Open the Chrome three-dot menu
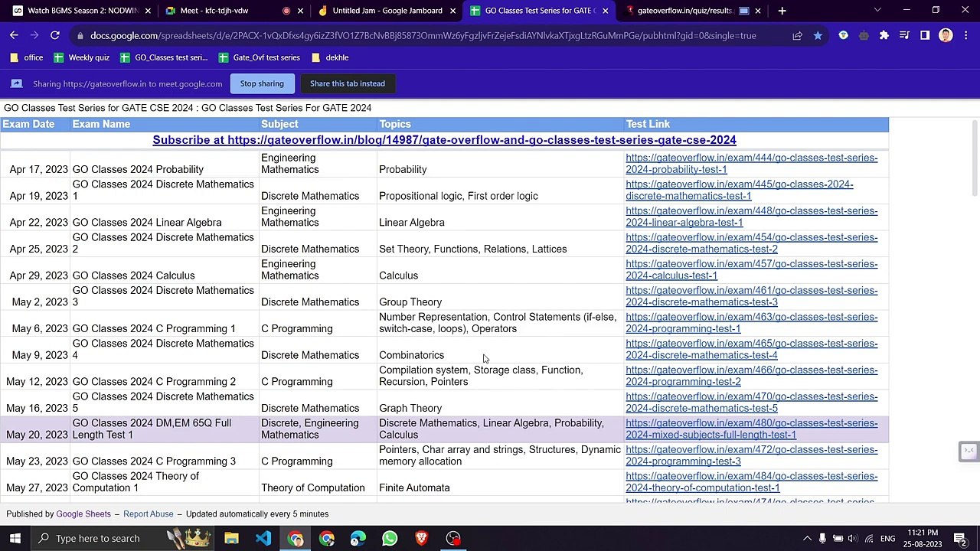 pos(965,35)
